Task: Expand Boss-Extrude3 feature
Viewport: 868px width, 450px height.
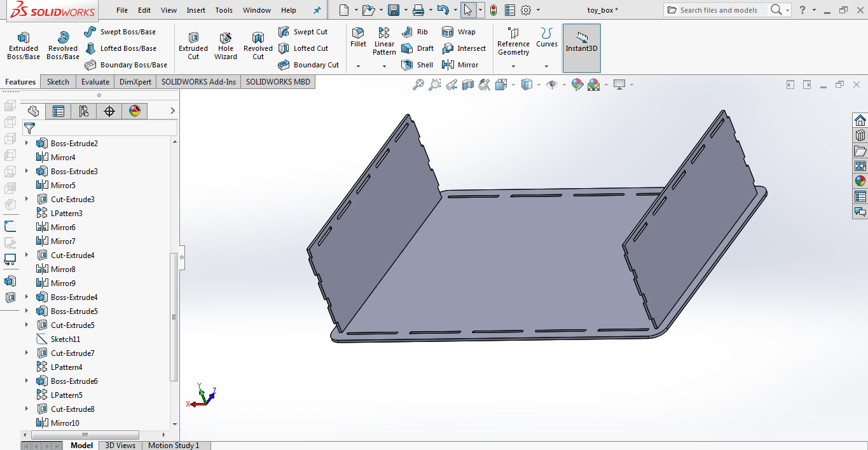Action: 27,172
